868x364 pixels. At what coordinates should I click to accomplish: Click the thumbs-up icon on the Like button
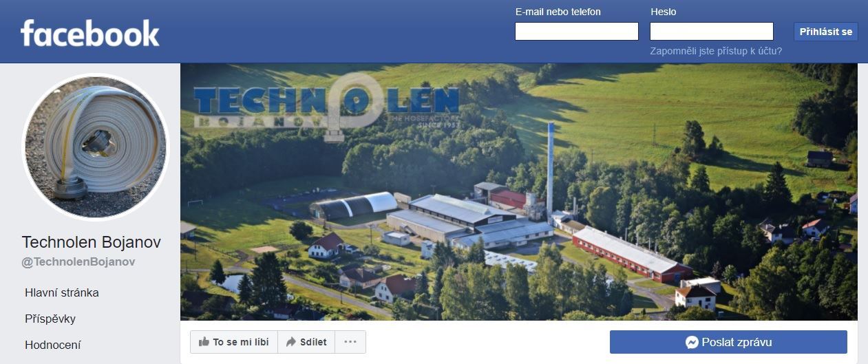tap(204, 342)
